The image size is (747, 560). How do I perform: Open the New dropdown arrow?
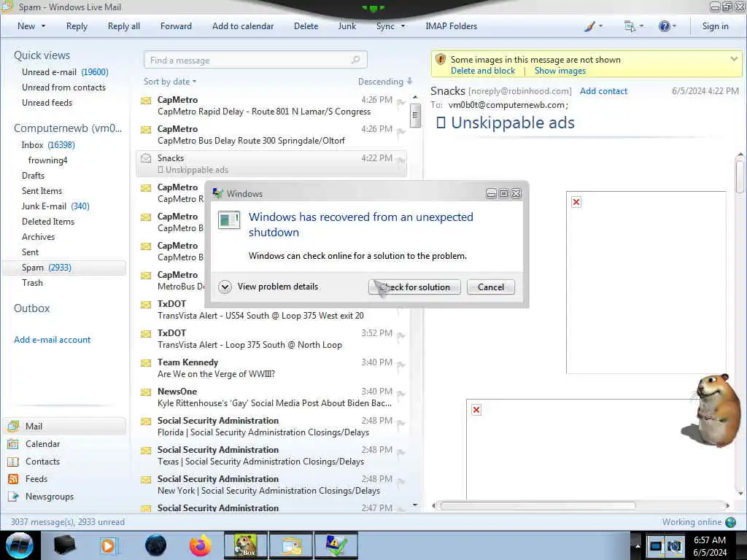click(43, 26)
